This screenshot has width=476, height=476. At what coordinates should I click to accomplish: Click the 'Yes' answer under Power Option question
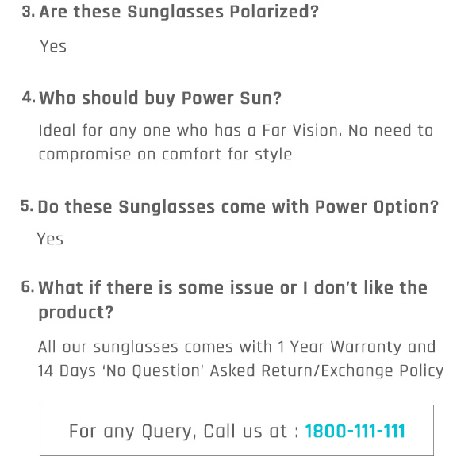pyautogui.click(x=50, y=239)
